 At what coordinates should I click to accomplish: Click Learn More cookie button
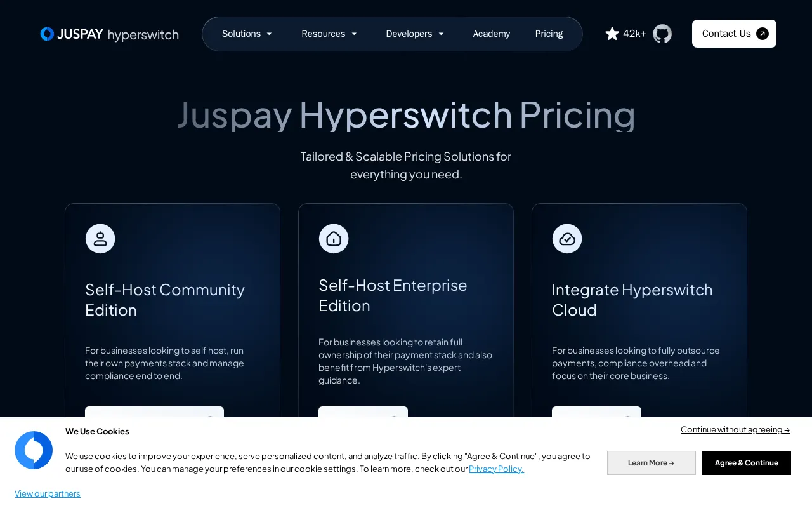pos(652,463)
